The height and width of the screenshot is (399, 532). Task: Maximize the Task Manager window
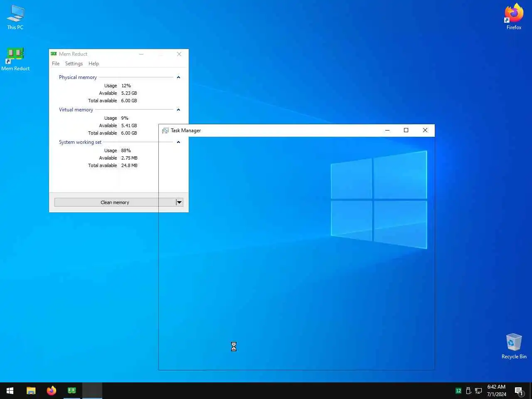pyautogui.click(x=406, y=130)
